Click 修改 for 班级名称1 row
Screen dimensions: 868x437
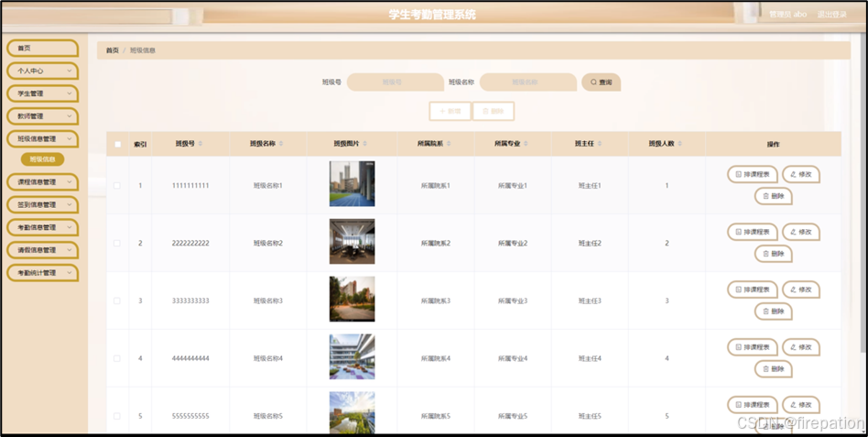click(x=801, y=174)
